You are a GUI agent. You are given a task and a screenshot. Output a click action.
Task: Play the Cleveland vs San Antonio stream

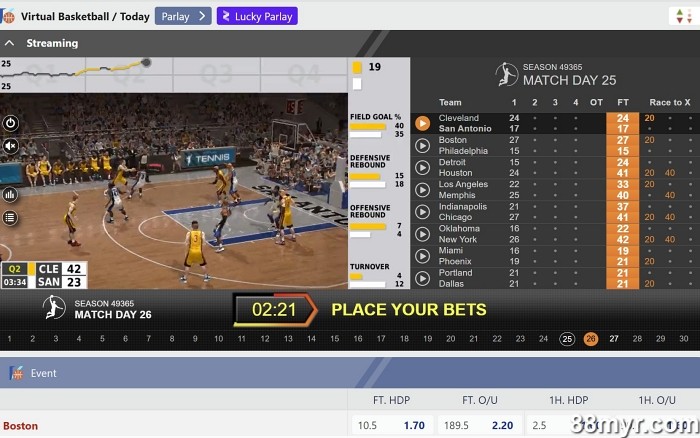pos(422,123)
